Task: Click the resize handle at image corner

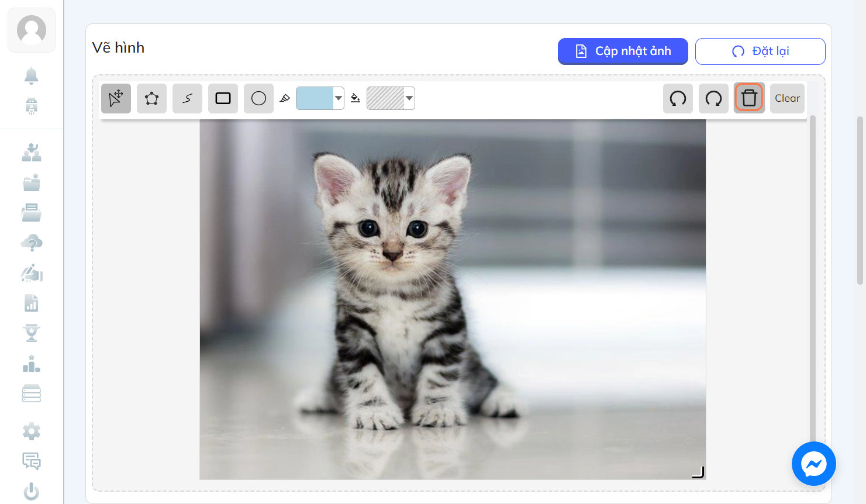Action: coord(699,472)
